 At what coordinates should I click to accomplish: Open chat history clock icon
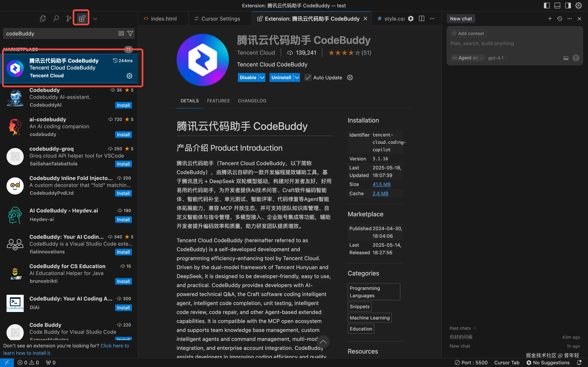560,19
